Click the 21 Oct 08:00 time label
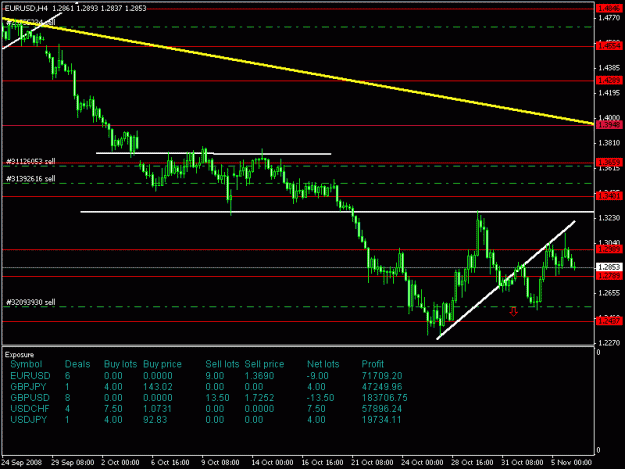 tap(372, 462)
